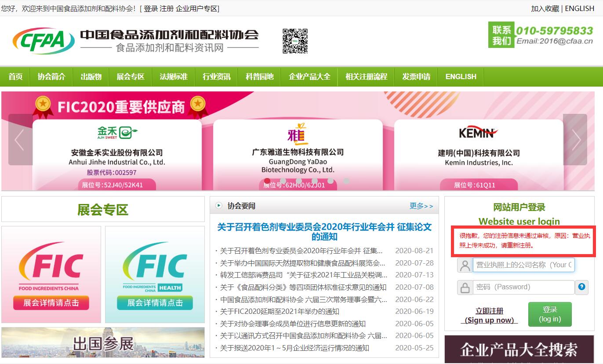Screen dimensions: 603x364
Task: Select the first (red) carousel dot
Action: point(267,181)
